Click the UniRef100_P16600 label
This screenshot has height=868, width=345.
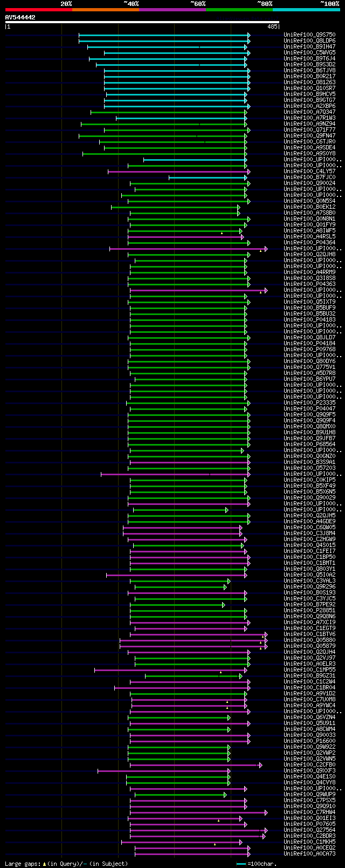click(309, 741)
